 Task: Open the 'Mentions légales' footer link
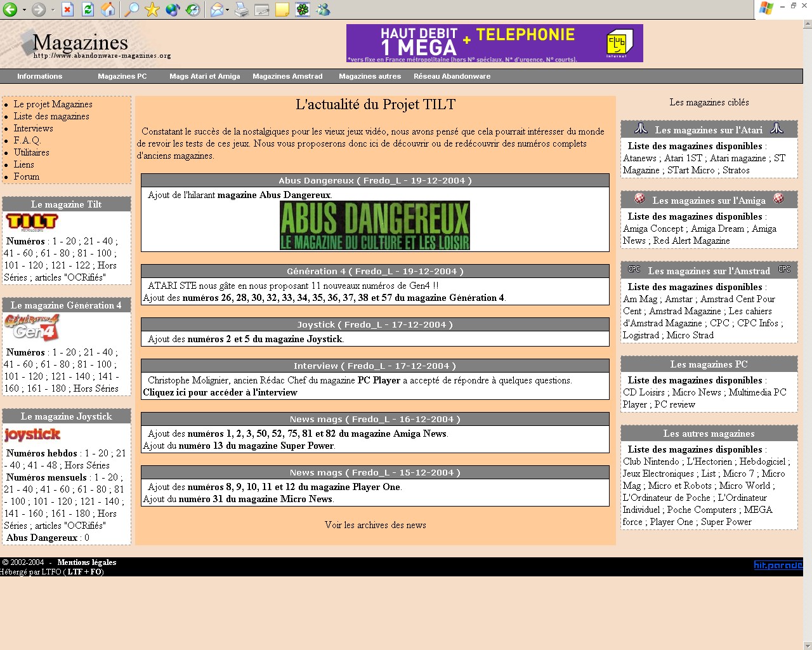(87, 562)
